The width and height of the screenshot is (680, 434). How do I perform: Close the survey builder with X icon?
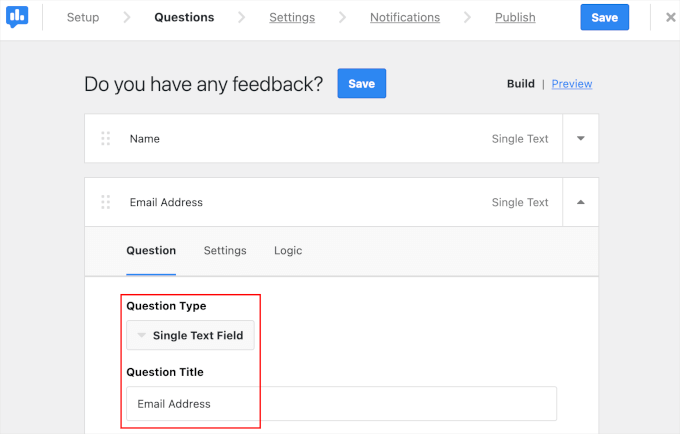tap(670, 17)
